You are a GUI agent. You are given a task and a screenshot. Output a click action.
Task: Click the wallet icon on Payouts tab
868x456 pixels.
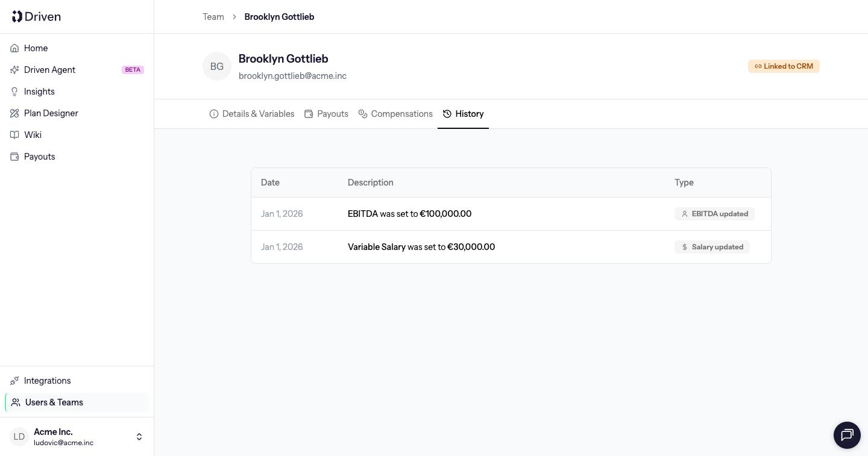coord(309,114)
